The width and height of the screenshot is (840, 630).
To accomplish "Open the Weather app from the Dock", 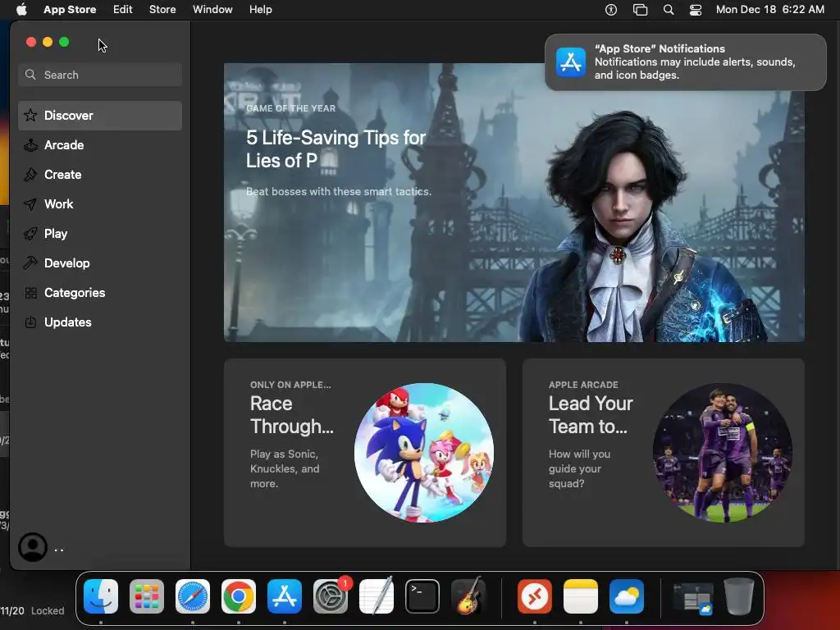I will 626,596.
